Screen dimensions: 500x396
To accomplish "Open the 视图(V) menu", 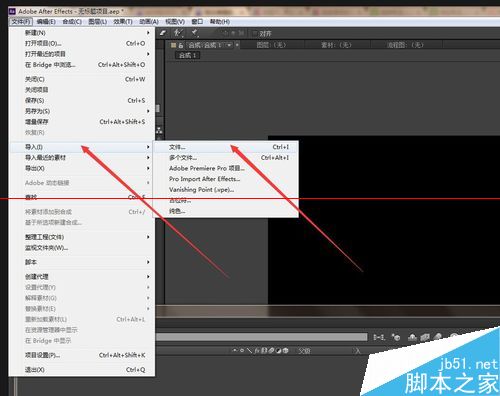I will click(x=175, y=22).
